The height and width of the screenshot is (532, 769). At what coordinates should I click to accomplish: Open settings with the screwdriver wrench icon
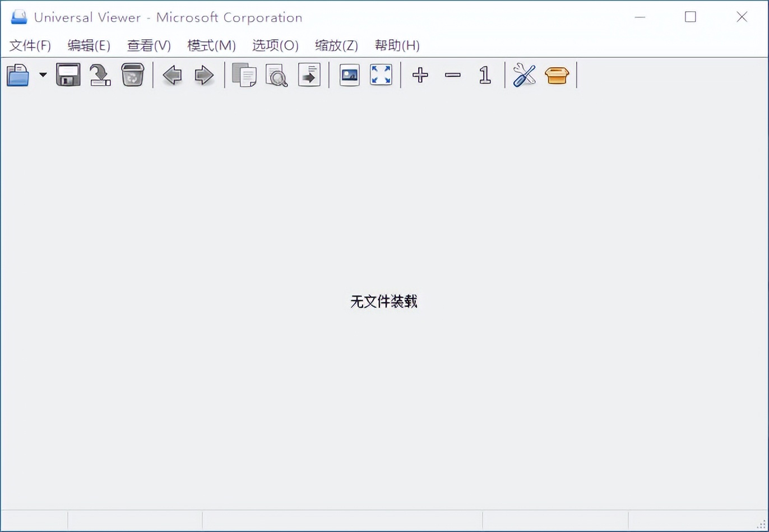[x=524, y=74]
